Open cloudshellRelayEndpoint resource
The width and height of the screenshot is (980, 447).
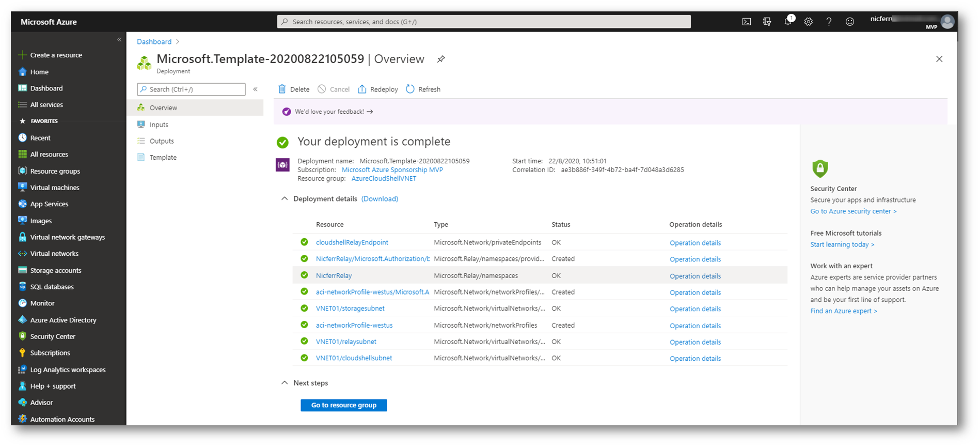352,242
